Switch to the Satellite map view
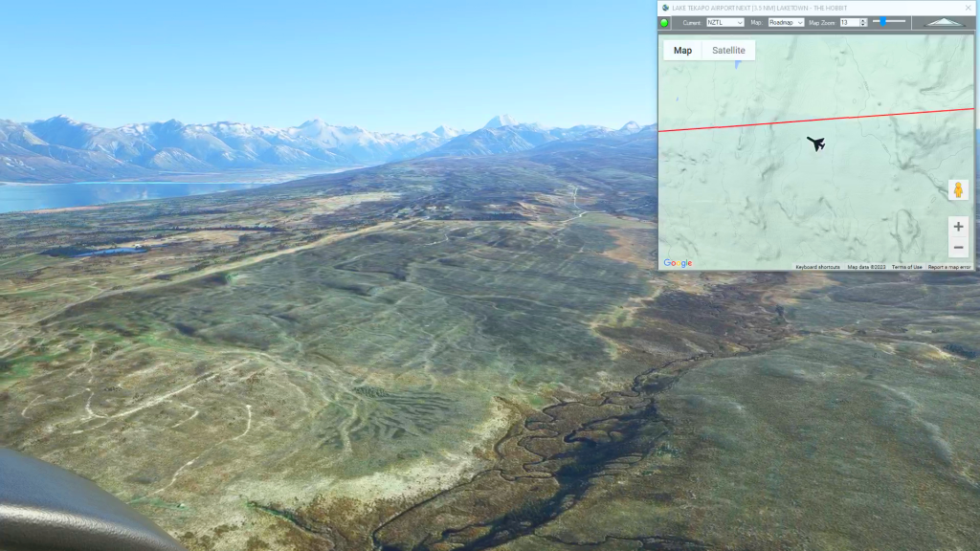The width and height of the screenshot is (980, 551). click(x=728, y=51)
